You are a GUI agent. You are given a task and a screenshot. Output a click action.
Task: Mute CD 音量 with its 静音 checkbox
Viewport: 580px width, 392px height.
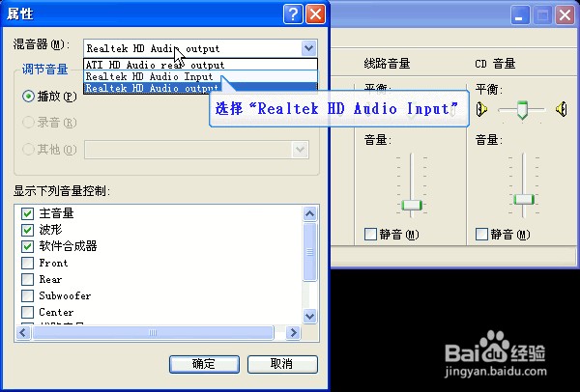(481, 234)
